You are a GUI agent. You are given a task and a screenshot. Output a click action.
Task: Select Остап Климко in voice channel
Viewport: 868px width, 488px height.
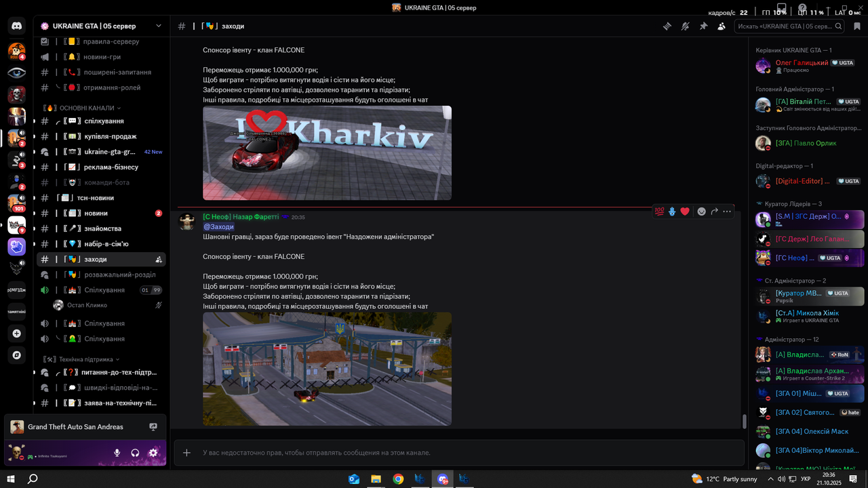108,305
